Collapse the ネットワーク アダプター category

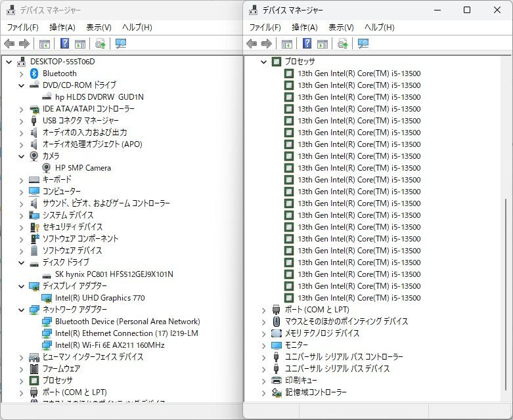click(21, 310)
